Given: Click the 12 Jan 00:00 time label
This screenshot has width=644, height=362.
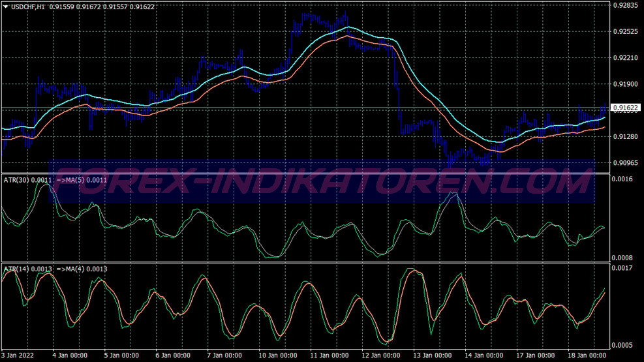Looking at the screenshot, I should (x=381, y=355).
